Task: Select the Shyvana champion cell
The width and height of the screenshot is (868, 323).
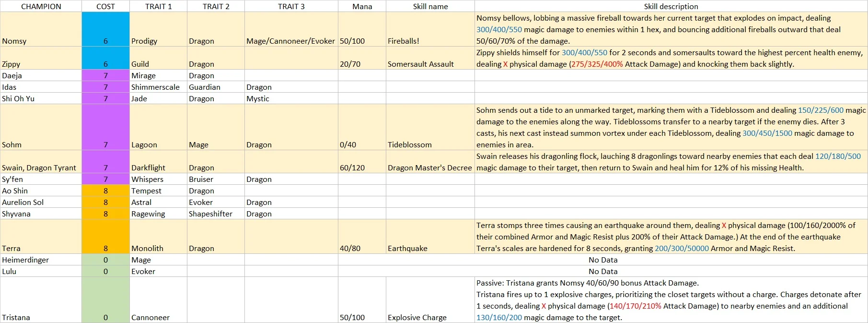Action: (x=41, y=214)
